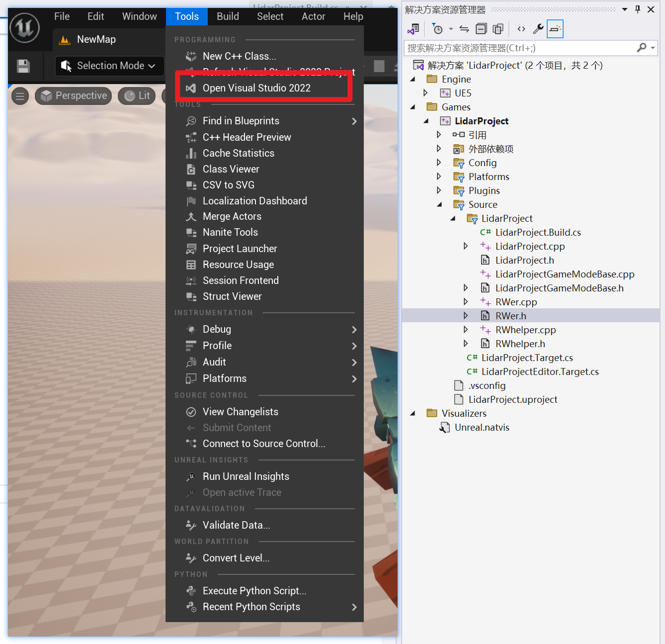Click the save level floppy disk icon
This screenshot has height=644, width=665.
23,66
